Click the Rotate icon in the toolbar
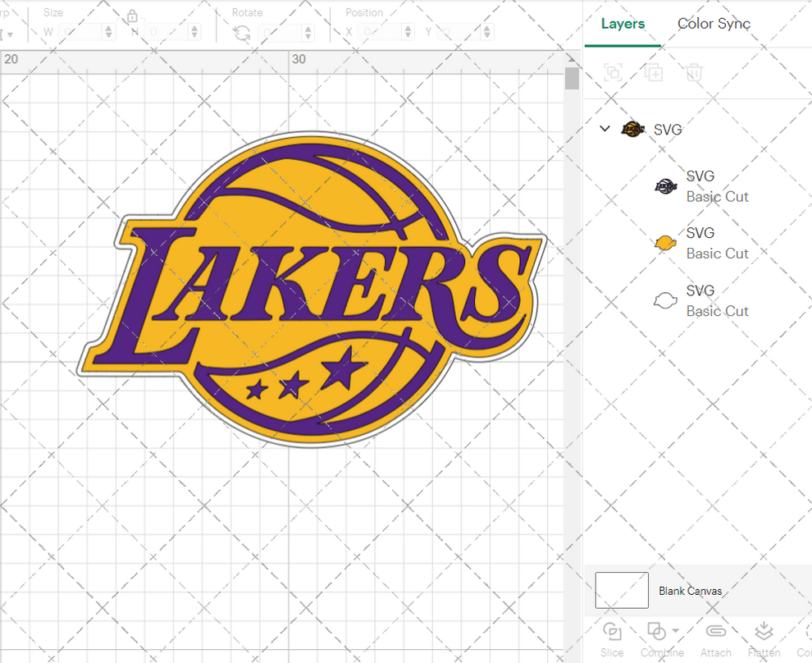This screenshot has height=663, width=812. (x=242, y=31)
